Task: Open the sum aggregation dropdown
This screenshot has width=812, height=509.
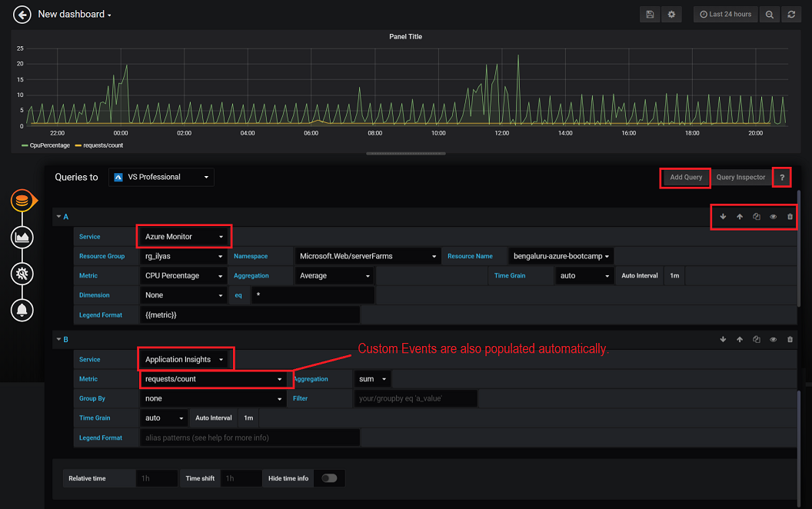Action: [x=372, y=379]
